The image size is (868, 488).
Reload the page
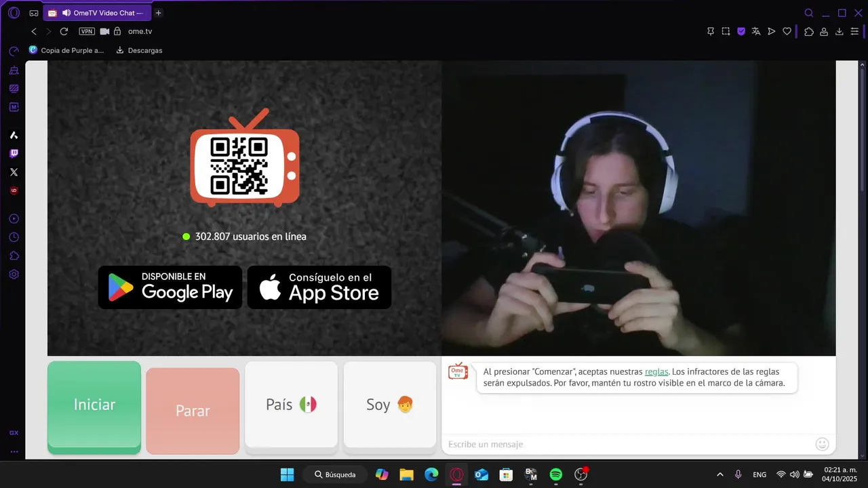pos(64,31)
